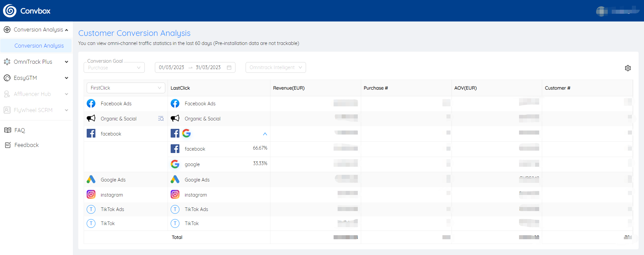The image size is (644, 255).
Task: Click the 66.67% facebook share value
Action: tap(260, 148)
